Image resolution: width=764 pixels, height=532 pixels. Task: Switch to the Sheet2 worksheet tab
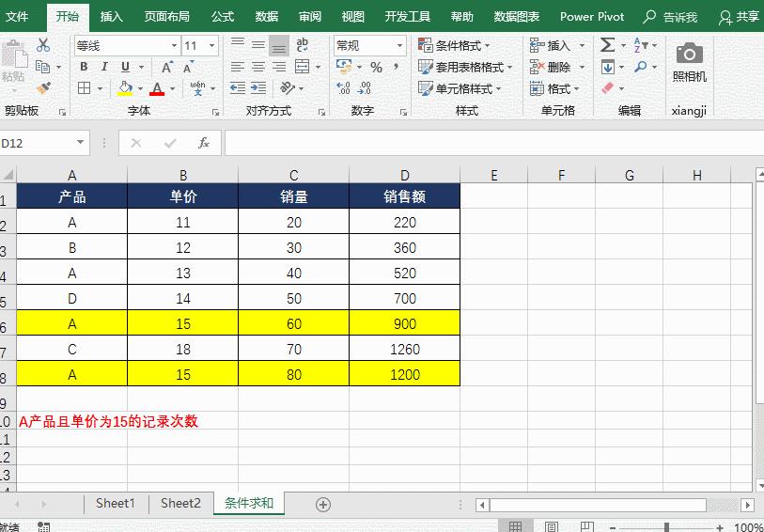180,503
